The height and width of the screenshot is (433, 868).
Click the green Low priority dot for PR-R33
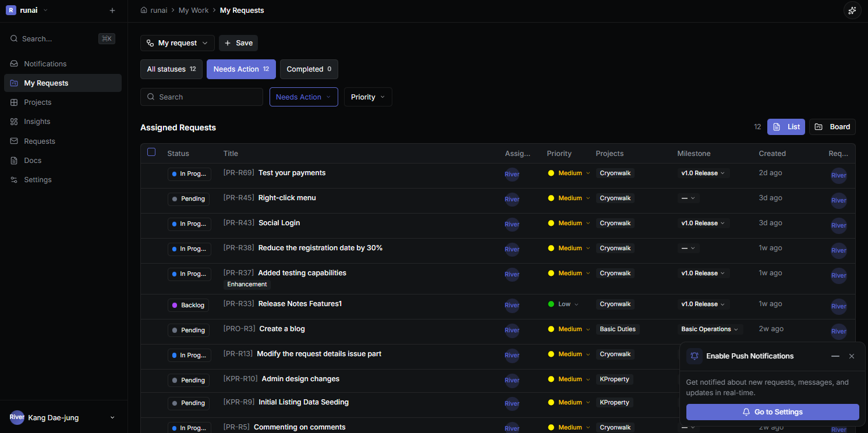point(551,304)
